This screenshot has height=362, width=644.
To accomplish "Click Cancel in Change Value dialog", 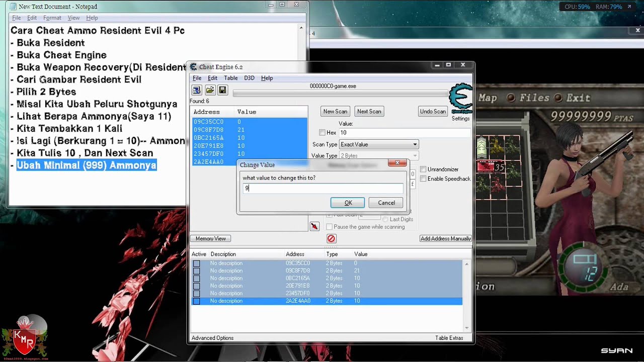I will click(386, 203).
